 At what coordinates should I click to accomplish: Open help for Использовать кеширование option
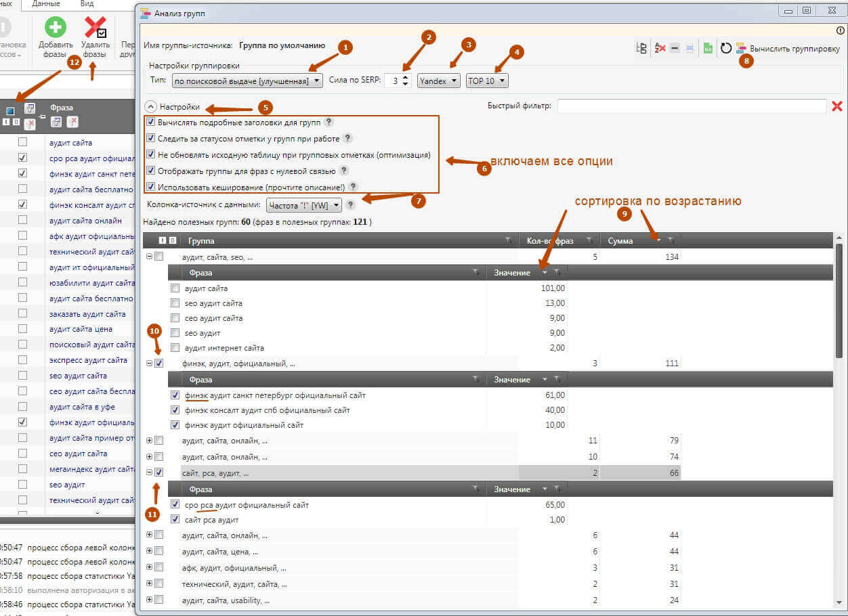pos(353,187)
